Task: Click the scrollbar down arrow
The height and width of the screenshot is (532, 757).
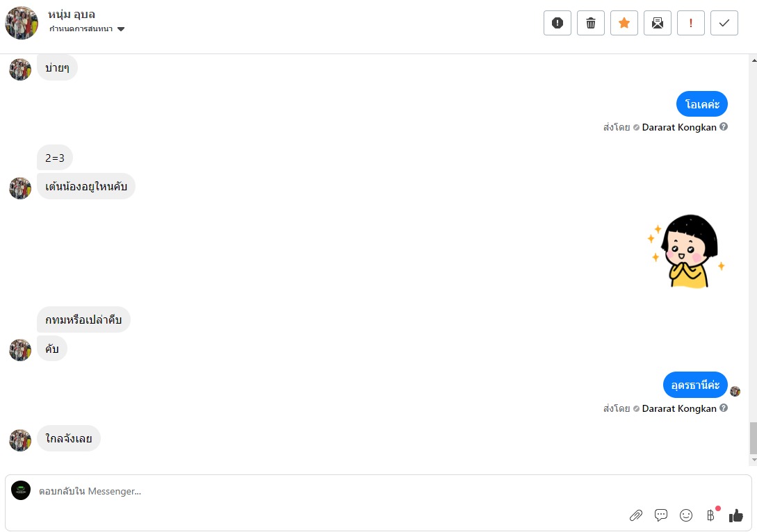Action: click(753, 460)
